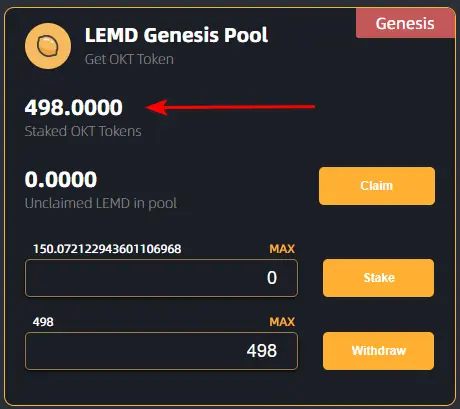Select MAX above the withdraw input
Screen dimensions: 460x409
(282, 322)
